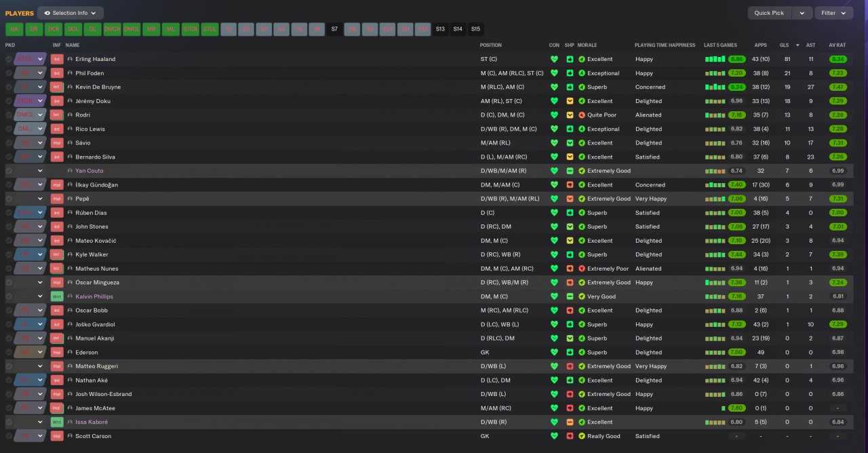Expand the Quick Pick arrow menu
Image resolution: width=868 pixels, height=453 pixels.
click(802, 13)
